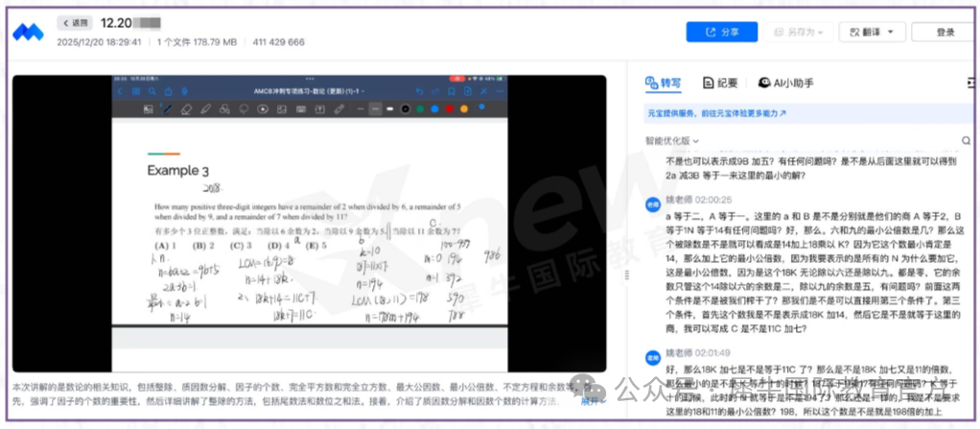Click the panel divider handle beside the video
This screenshot has height=429, width=980.
[x=627, y=275]
